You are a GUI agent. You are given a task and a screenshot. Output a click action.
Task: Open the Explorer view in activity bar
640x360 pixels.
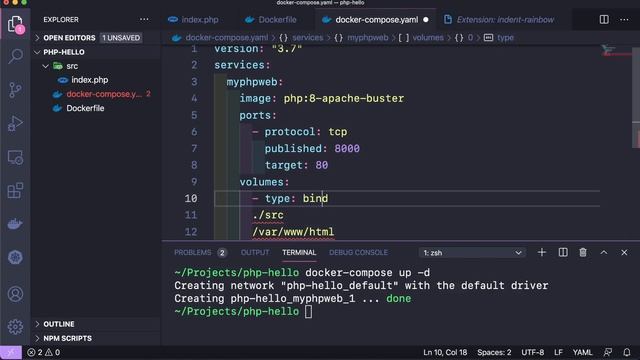tap(15, 24)
